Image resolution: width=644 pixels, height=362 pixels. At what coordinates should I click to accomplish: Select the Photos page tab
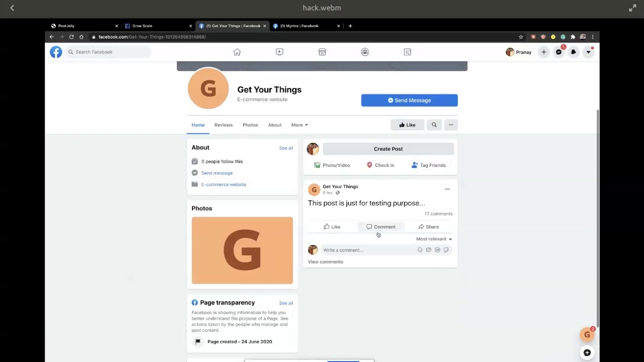click(250, 125)
